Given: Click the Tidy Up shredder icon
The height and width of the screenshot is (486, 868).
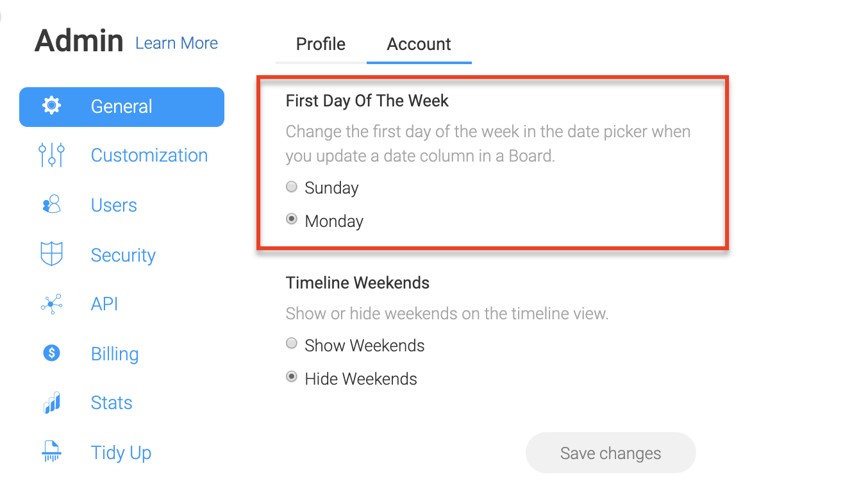Looking at the screenshot, I should (x=51, y=451).
